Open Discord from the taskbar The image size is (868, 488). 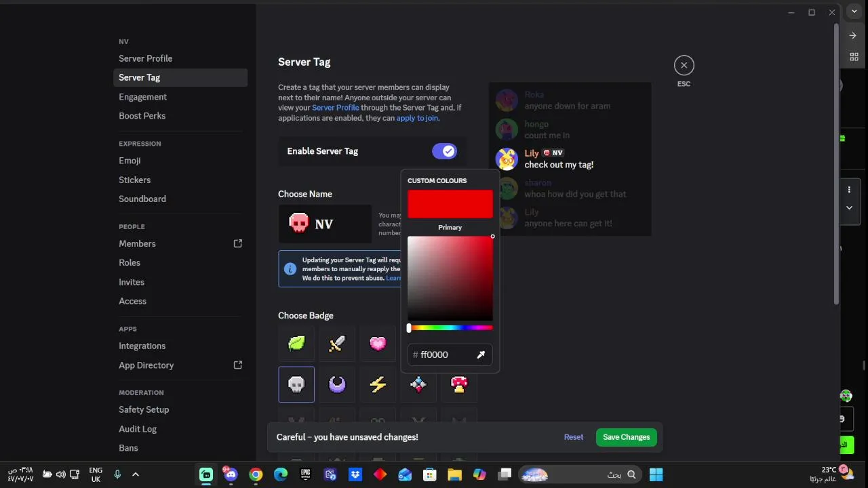point(231,474)
